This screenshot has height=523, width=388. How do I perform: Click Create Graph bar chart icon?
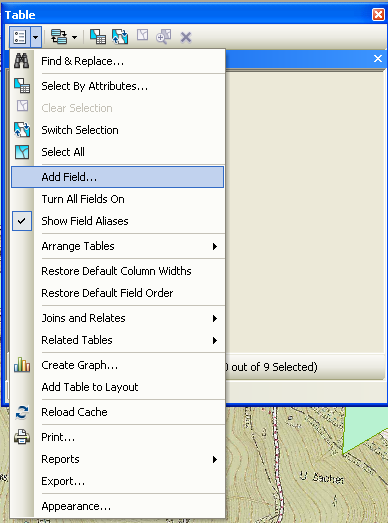22,365
